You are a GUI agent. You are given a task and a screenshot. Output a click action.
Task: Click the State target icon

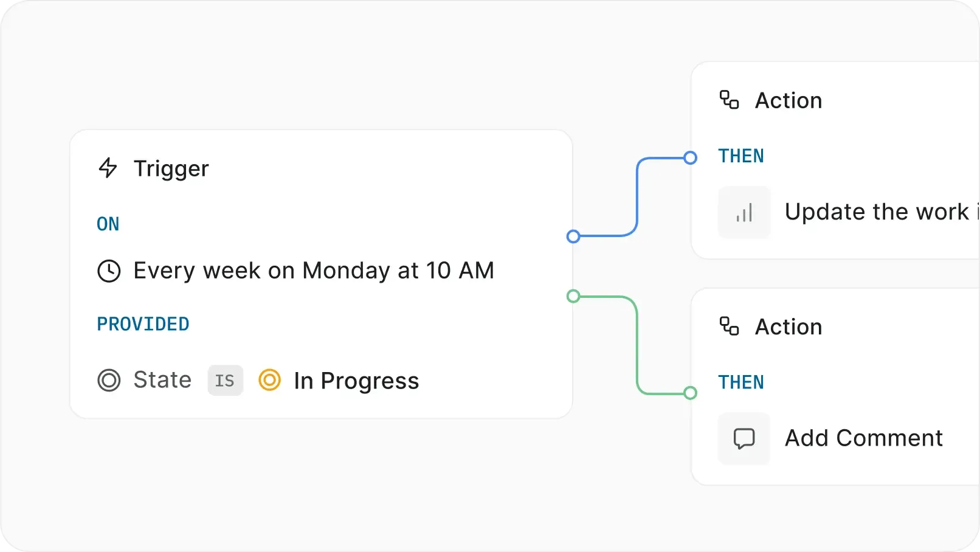[110, 381]
